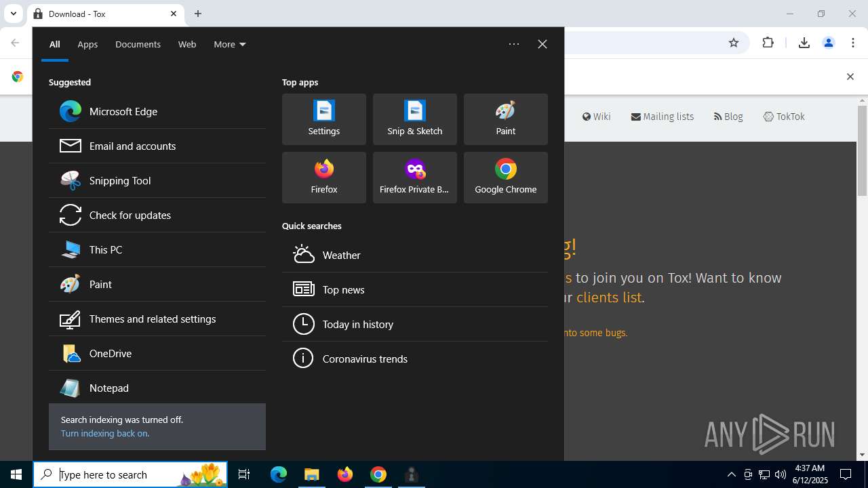Open Chrome Extensions puzzle icon

pos(768,43)
